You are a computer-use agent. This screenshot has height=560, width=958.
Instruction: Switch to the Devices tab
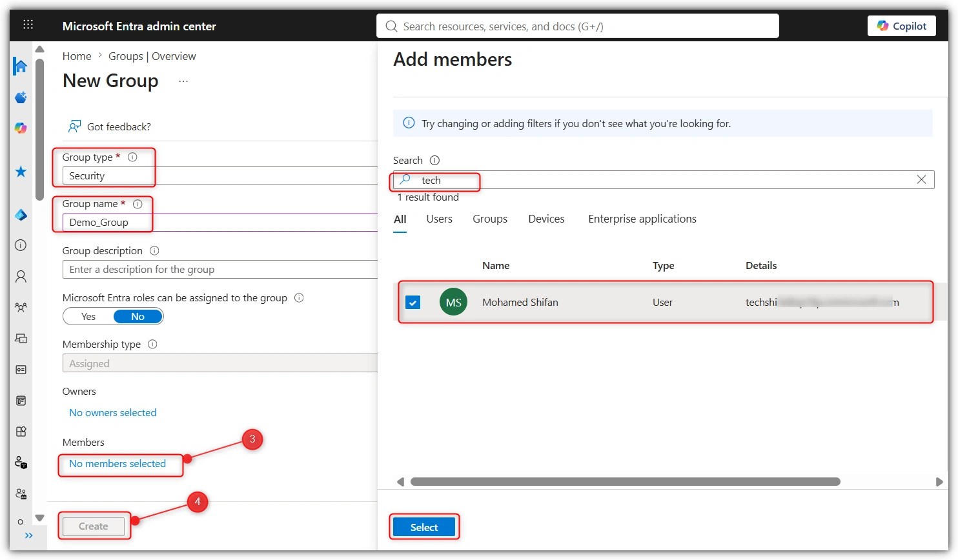(x=546, y=219)
